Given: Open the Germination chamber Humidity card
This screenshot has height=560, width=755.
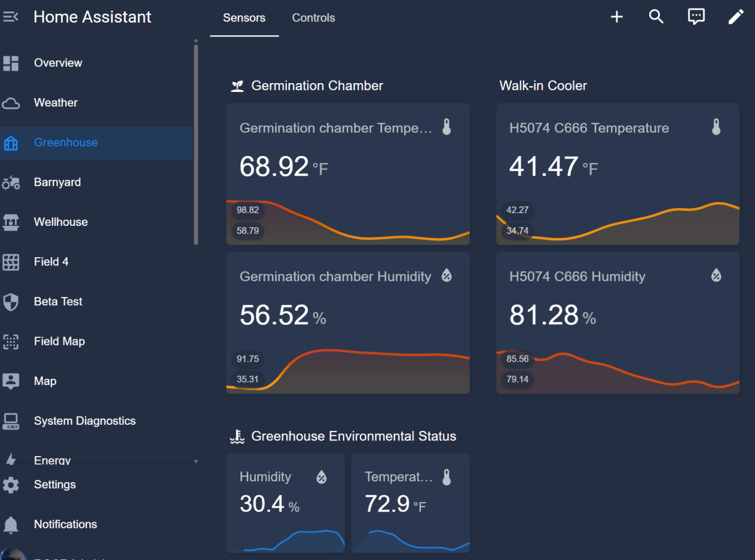Looking at the screenshot, I should click(347, 315).
